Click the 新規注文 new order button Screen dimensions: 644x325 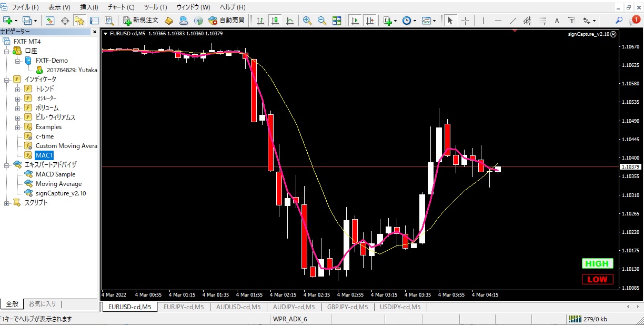coord(140,21)
